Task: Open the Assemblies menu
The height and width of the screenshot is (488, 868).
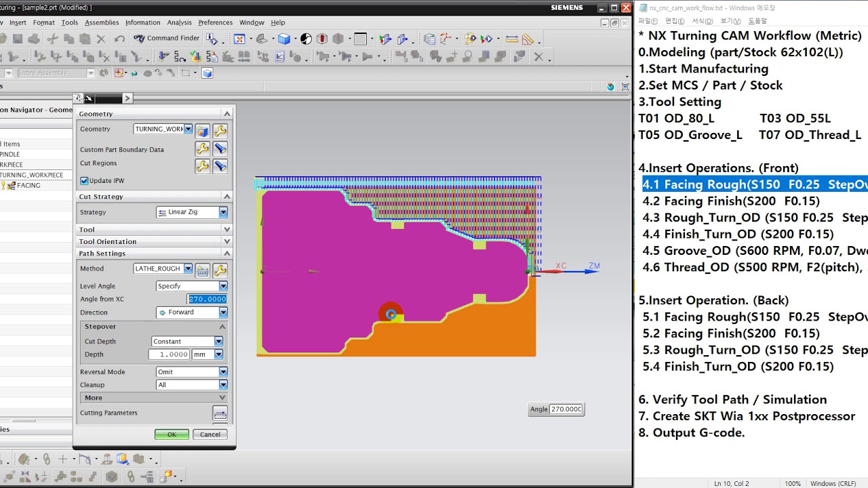Action: pos(102,22)
